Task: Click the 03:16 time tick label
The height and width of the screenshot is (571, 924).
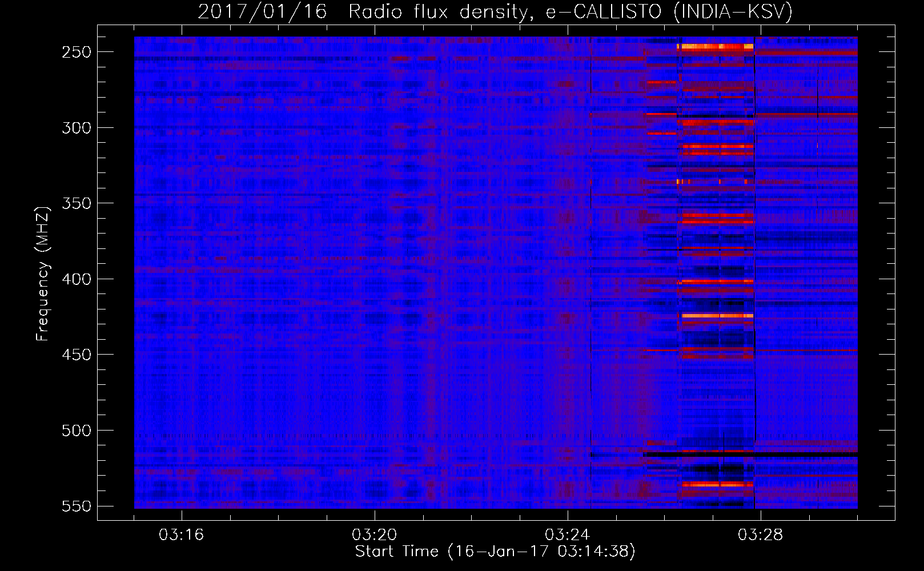Action: [x=181, y=535]
